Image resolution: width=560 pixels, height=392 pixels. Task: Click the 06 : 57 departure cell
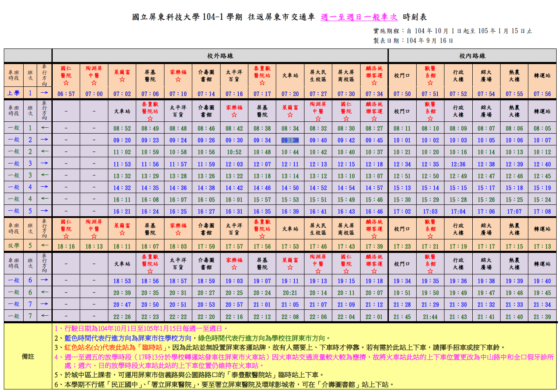pos(66,94)
